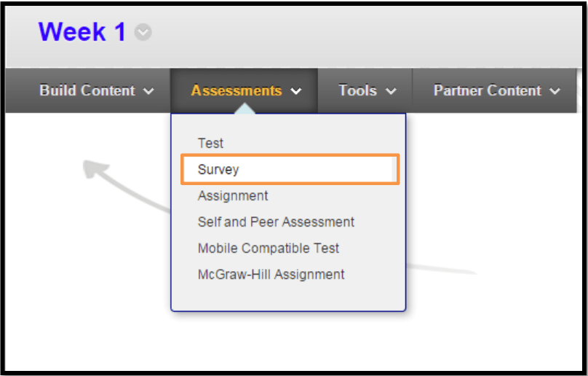This screenshot has height=376, width=588.
Task: Open the Week 1 options chevron icon
Action: tap(143, 33)
